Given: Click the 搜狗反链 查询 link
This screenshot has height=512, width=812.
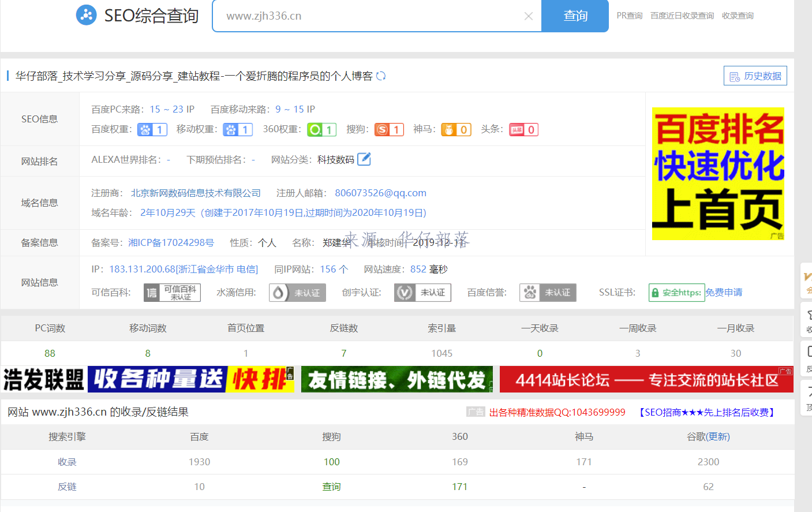Looking at the screenshot, I should click(332, 487).
